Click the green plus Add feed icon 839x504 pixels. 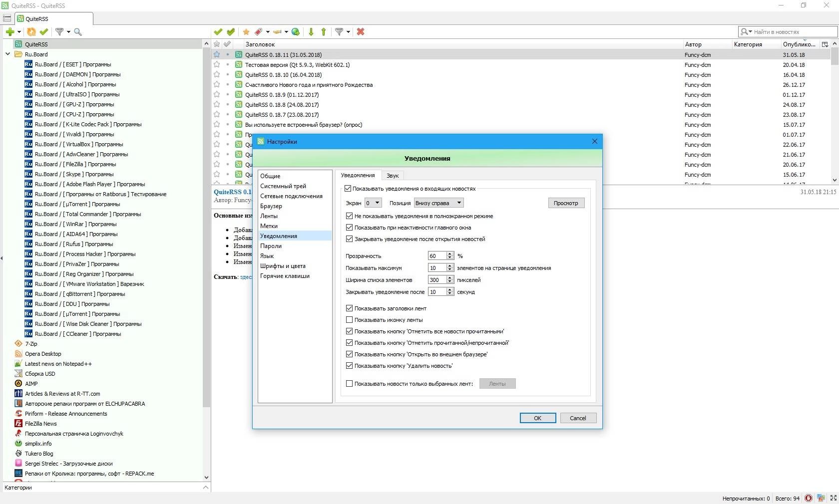pyautogui.click(x=10, y=32)
